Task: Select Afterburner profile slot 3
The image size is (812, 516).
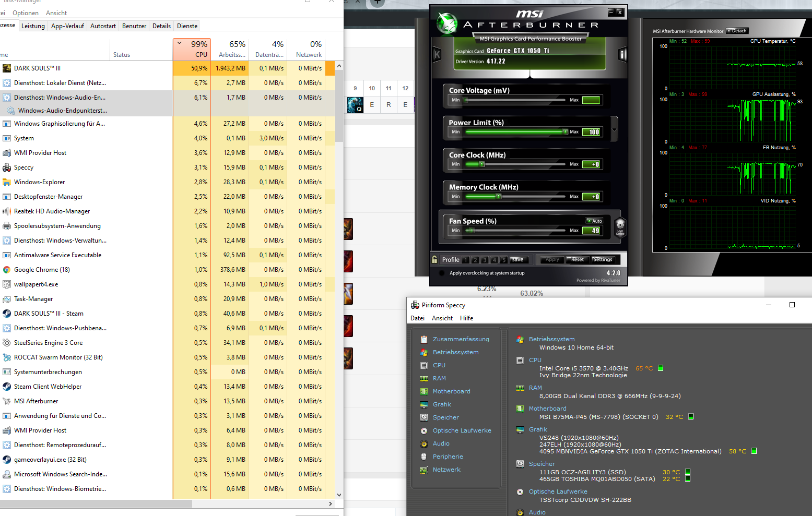Action: point(485,260)
